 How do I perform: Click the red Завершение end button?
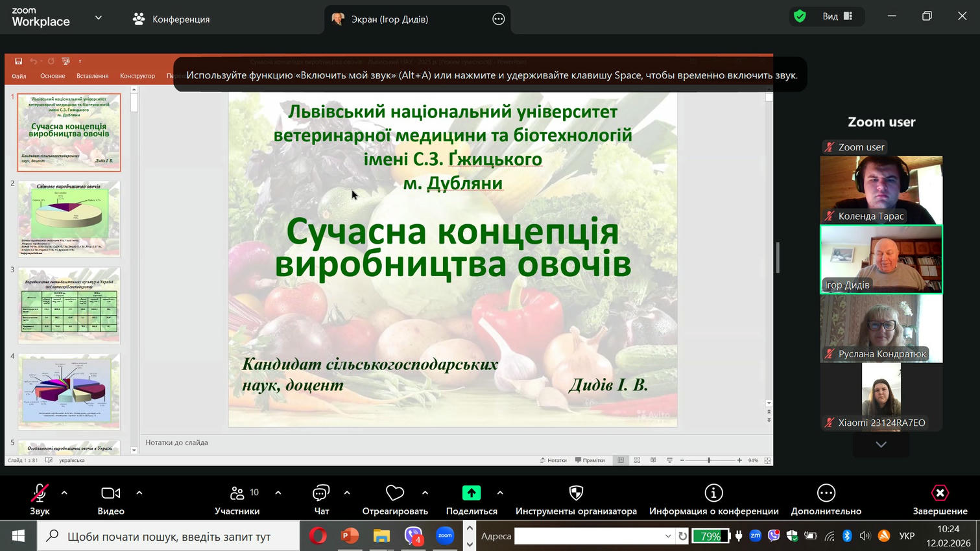point(940,493)
